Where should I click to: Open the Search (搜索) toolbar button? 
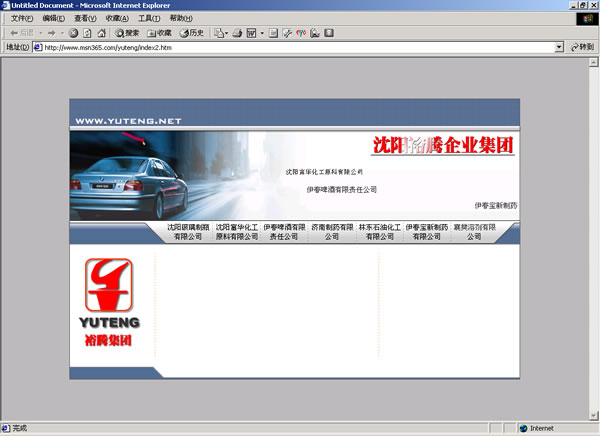[127, 33]
